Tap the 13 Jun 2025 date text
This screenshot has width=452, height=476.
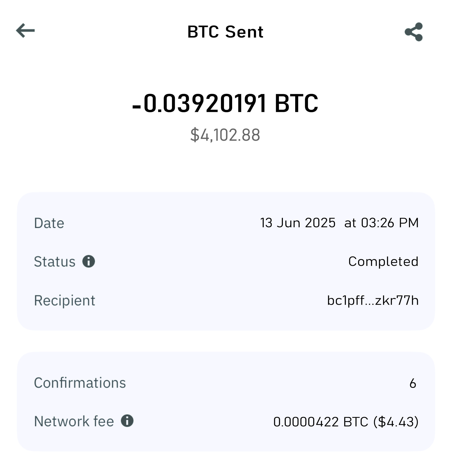pos(298,223)
